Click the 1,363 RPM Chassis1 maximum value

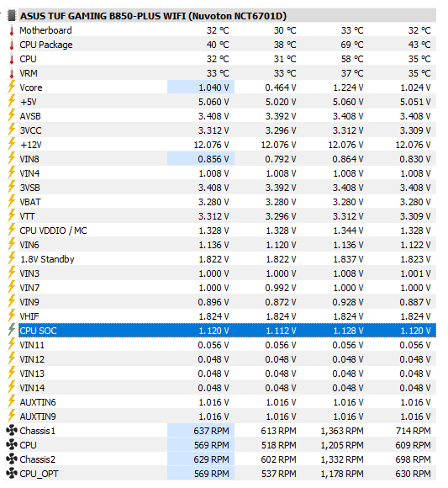(x=342, y=432)
